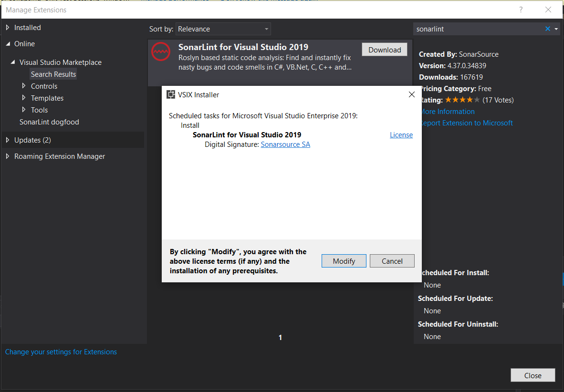Click the Created By SonarSource text
Viewport: 564px width, 392px height.
pos(459,54)
